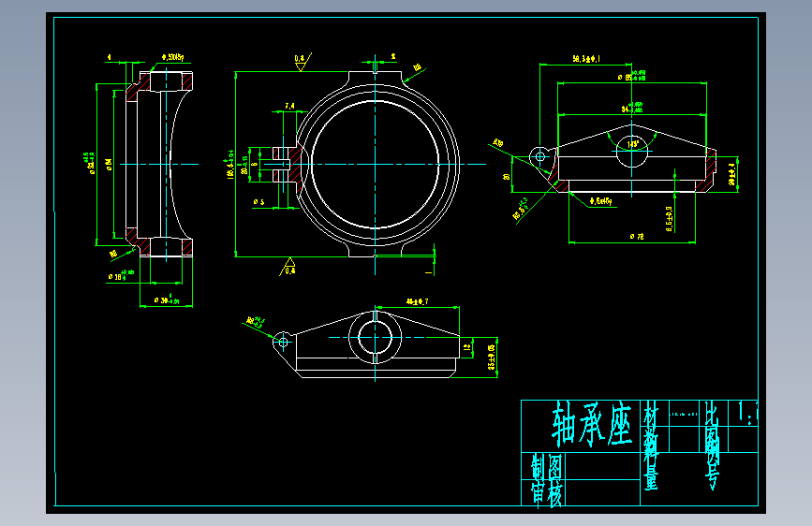Select the 0.5±0.3 vertical dimension
Image resolution: width=812 pixels, height=526 pixels.
669,218
